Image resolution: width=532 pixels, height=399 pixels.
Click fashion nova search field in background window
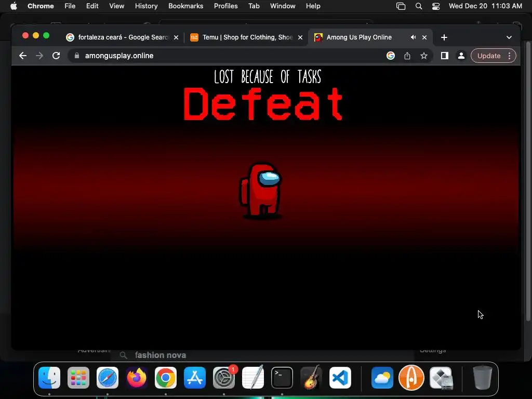tap(261, 355)
